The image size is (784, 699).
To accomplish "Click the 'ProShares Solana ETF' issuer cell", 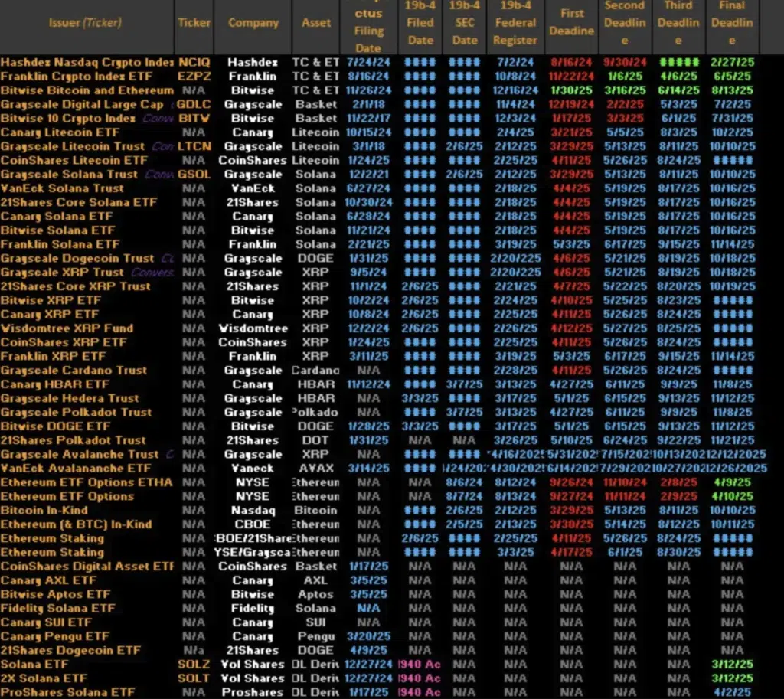I will click(x=67, y=693).
